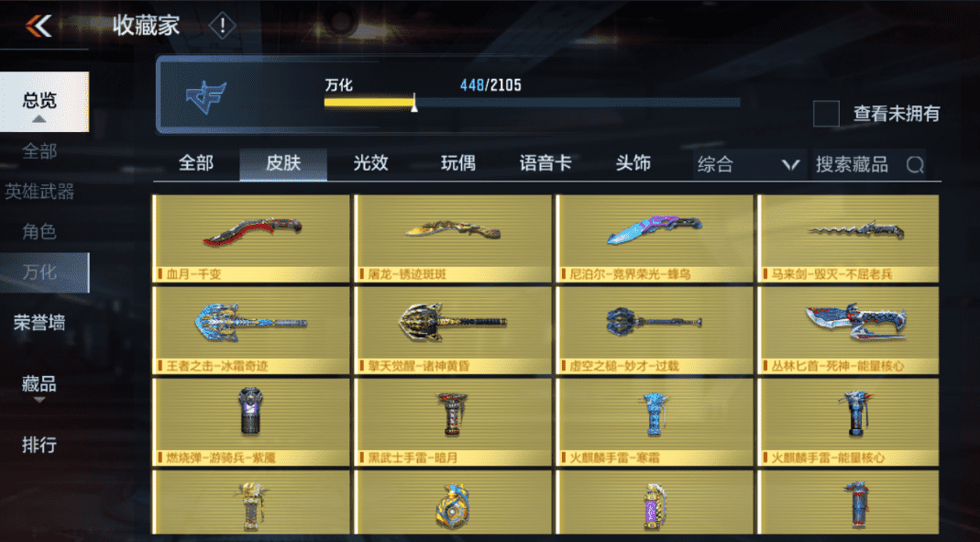Select the 火麒麟手雷-寒霜 grenade icon
The height and width of the screenshot is (542, 980).
coord(654,414)
